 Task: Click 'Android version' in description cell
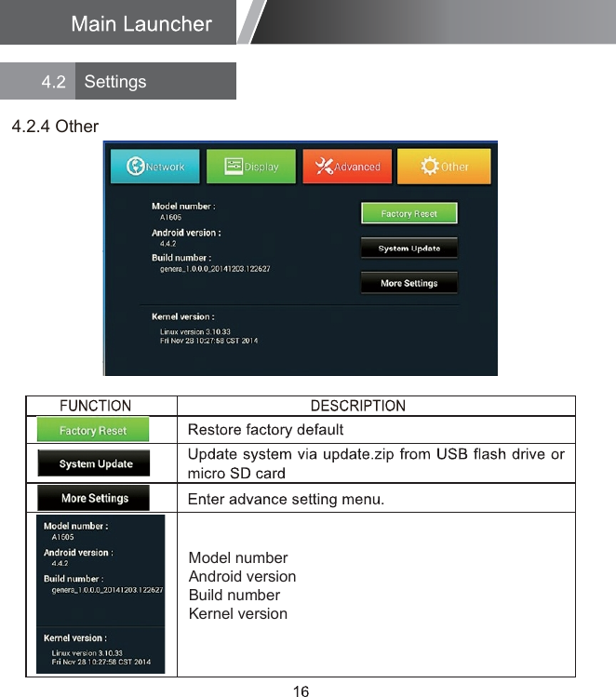click(242, 576)
